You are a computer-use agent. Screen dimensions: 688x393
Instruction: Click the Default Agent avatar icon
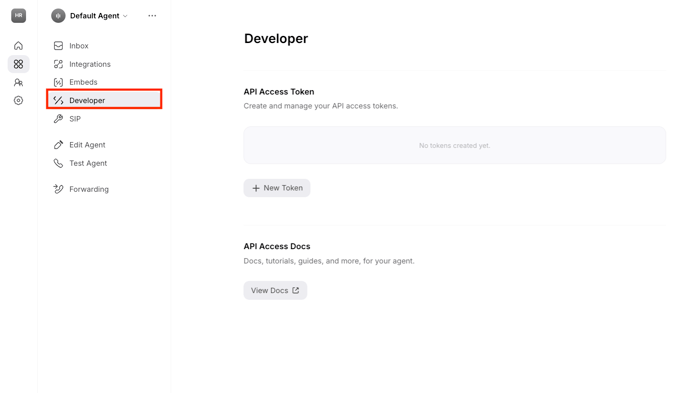coord(58,16)
